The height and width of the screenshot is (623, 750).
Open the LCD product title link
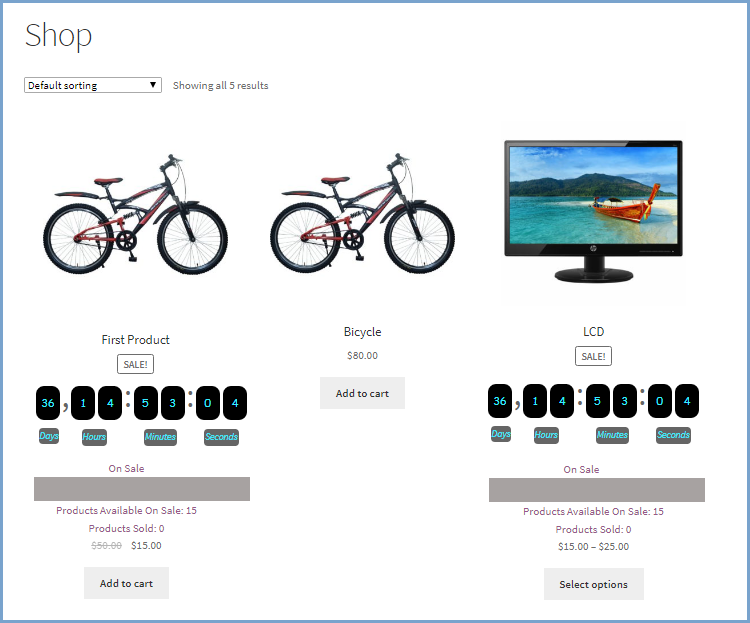click(x=594, y=332)
